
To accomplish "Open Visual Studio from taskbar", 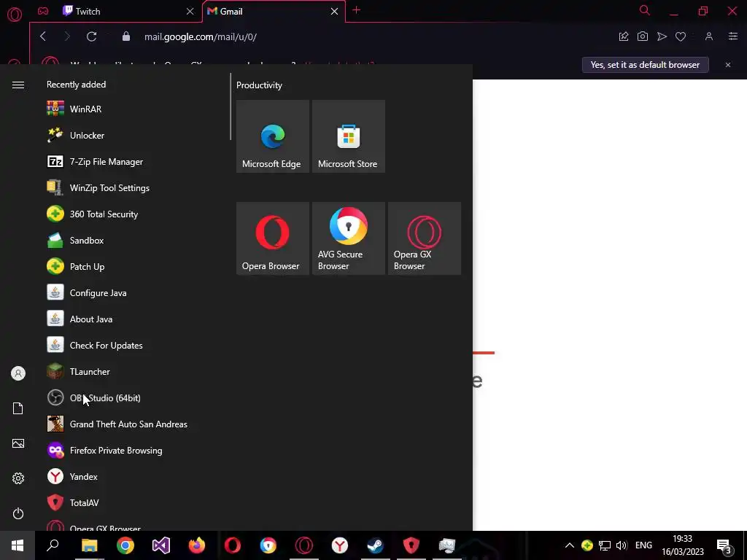I will [x=161, y=545].
